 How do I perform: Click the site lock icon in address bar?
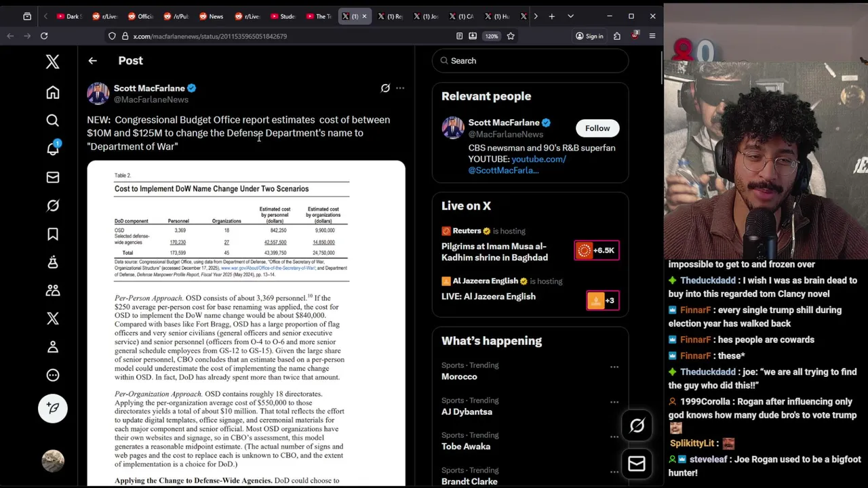pos(125,36)
